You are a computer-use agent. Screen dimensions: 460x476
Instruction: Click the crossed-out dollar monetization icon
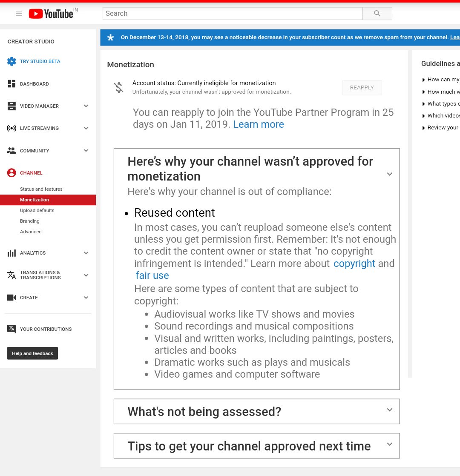pos(118,87)
